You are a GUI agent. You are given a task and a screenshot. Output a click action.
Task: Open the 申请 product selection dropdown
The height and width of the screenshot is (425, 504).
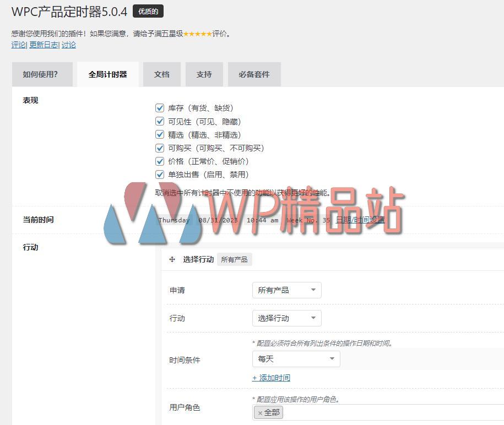click(x=286, y=290)
